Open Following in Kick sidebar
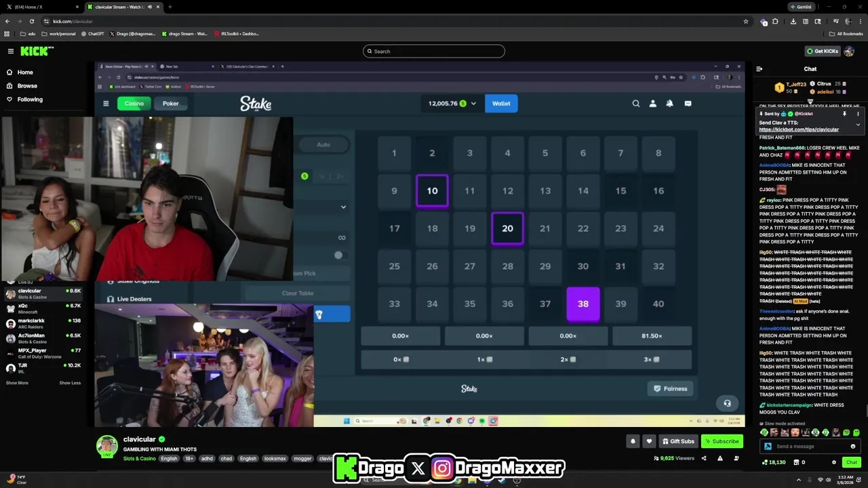 (30, 99)
